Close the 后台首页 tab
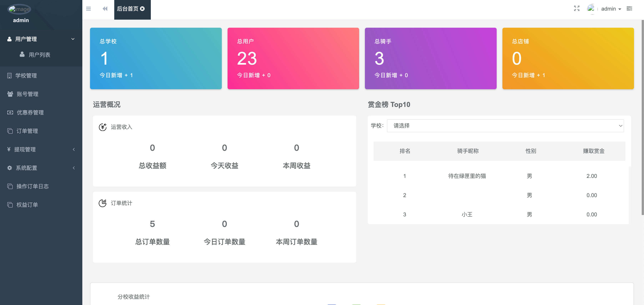 (143, 8)
